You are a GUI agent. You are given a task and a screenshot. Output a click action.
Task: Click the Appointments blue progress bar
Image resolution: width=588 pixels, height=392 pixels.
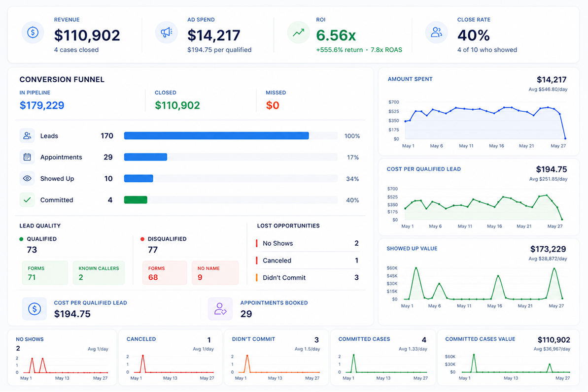click(x=145, y=157)
